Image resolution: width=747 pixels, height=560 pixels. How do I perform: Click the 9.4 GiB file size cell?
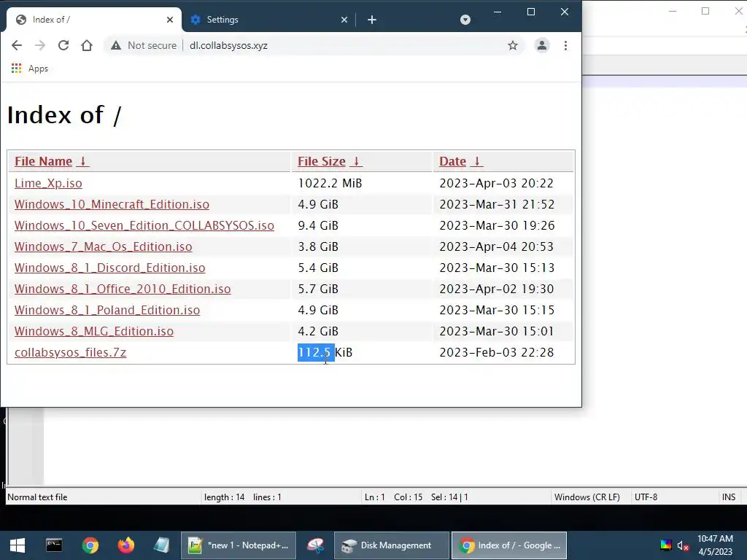pyautogui.click(x=318, y=226)
